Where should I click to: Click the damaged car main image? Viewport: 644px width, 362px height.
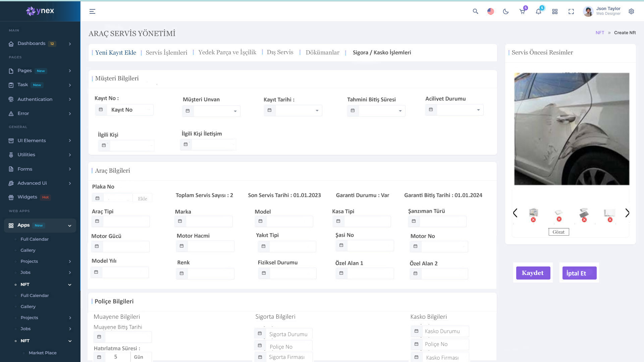(x=572, y=129)
